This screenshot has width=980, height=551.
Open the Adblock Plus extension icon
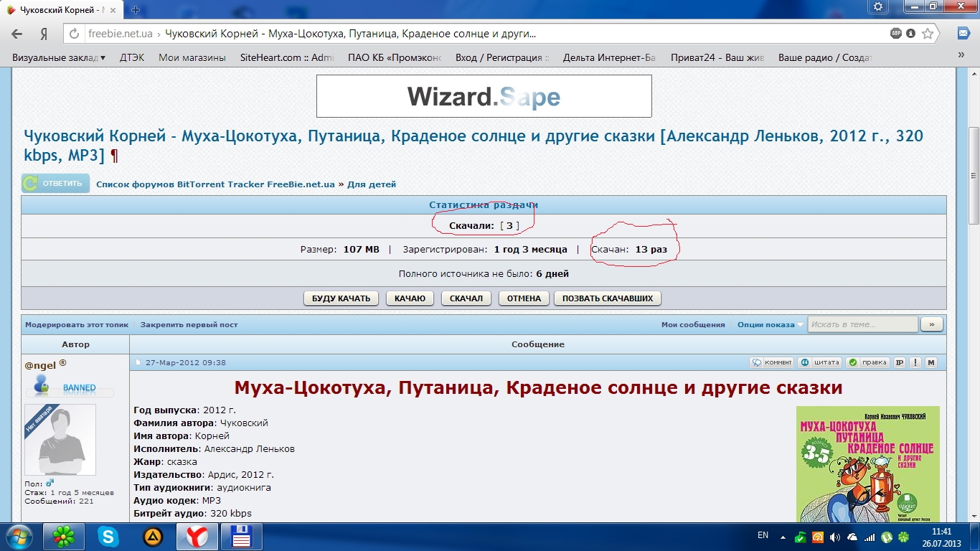896,34
